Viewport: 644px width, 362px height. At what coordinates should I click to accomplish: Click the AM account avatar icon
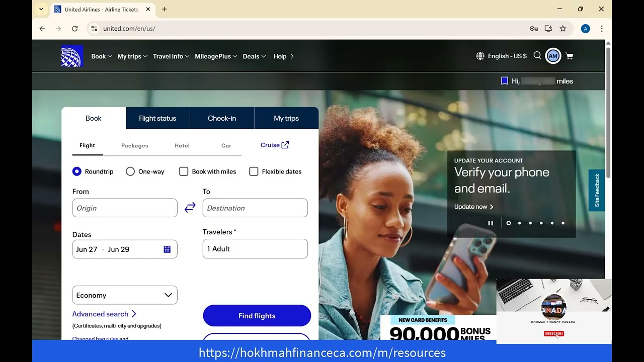(553, 56)
